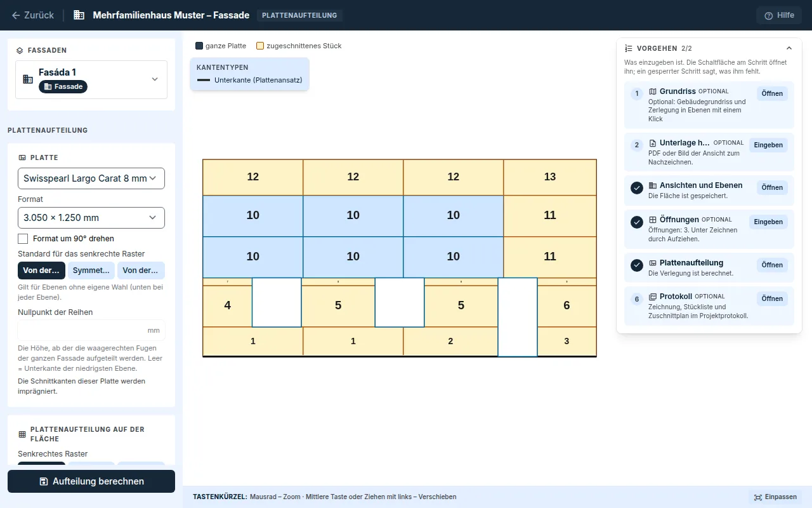Click the PLATTENAUFTEILUNG header tag

(x=300, y=15)
